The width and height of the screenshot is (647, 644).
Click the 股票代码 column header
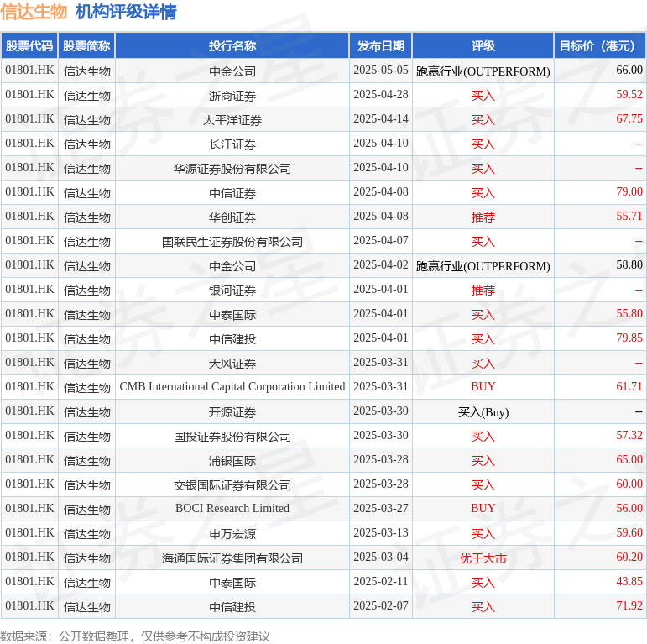(29, 46)
